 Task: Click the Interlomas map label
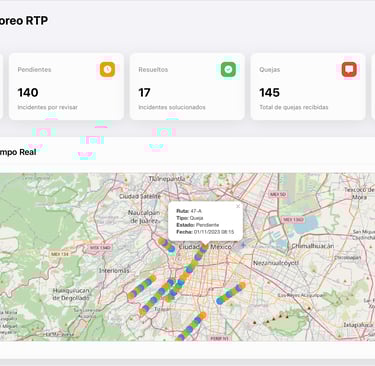pos(114,270)
